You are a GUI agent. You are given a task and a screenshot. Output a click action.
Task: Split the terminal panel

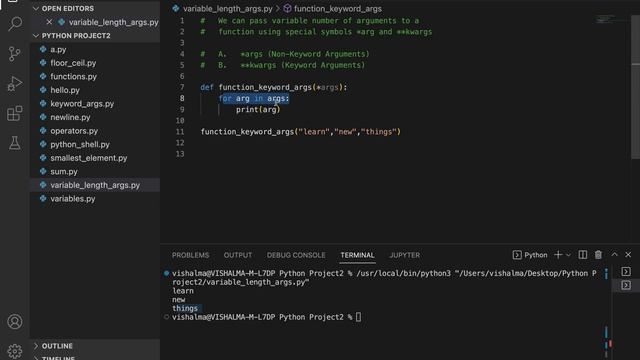(x=582, y=255)
